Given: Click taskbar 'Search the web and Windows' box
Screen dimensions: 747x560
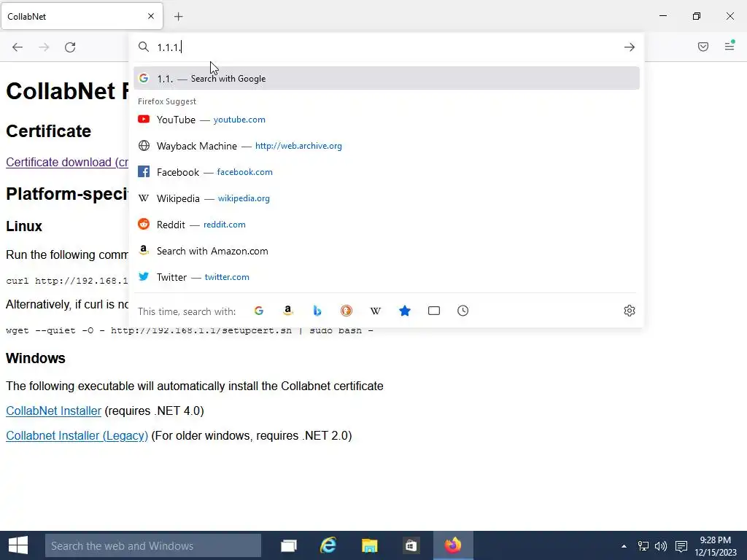Looking at the screenshot, I should [153, 545].
